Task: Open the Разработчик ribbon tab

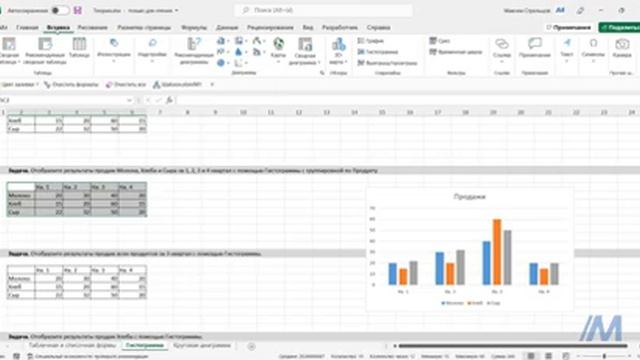Action: pos(340,27)
